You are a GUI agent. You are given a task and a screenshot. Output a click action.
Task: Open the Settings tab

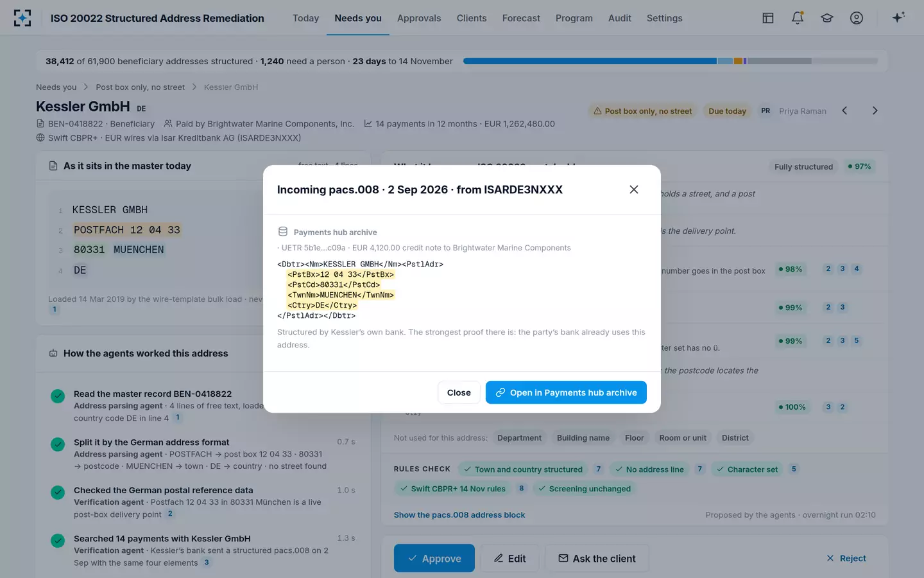point(665,18)
